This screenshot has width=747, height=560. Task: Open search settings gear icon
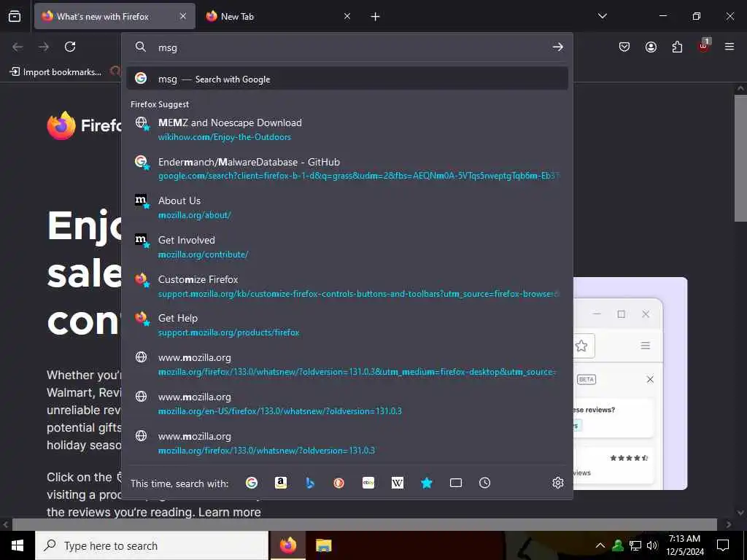pos(558,483)
